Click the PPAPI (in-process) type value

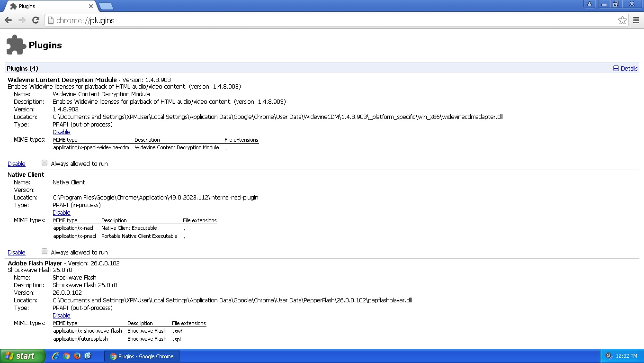coord(77,205)
